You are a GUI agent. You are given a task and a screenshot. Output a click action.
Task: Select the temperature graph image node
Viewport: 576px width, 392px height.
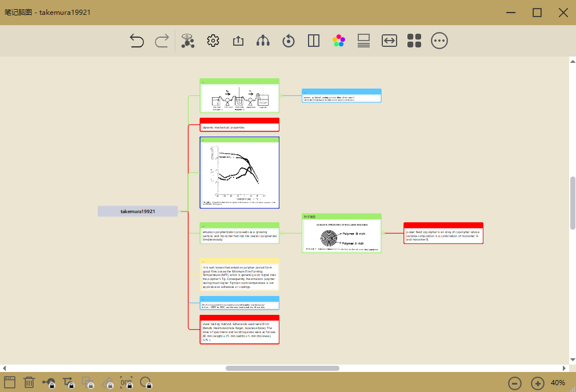coord(239,173)
